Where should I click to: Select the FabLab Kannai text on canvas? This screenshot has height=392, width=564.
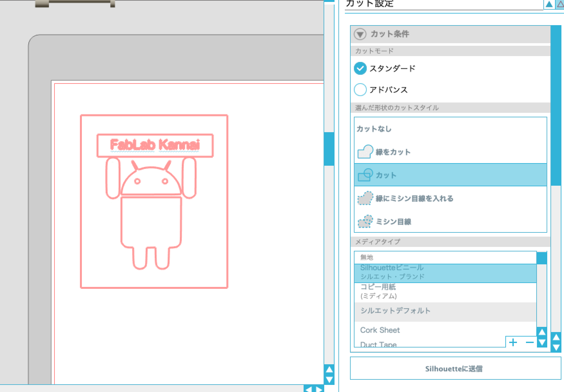[155, 145]
